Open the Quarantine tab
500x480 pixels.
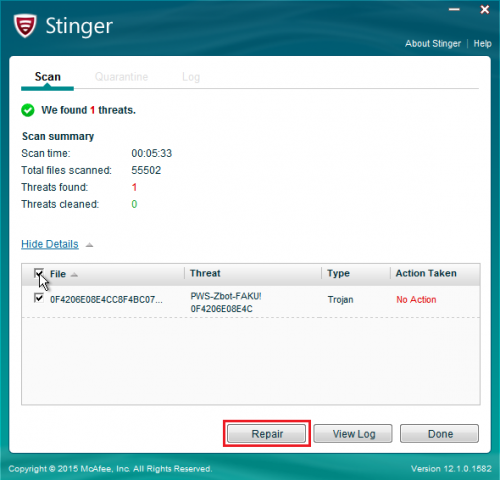pyautogui.click(x=122, y=77)
